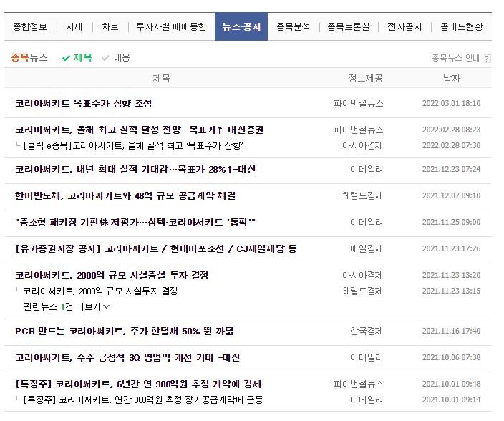Screen dimensions: 504x421
Task: Open the [유가증권시장 공시] article
Action: [156, 248]
